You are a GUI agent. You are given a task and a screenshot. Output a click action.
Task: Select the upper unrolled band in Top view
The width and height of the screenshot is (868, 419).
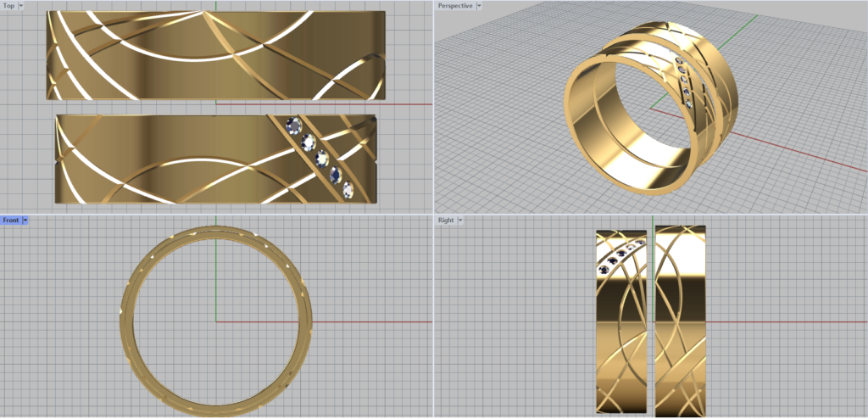pyautogui.click(x=170, y=56)
